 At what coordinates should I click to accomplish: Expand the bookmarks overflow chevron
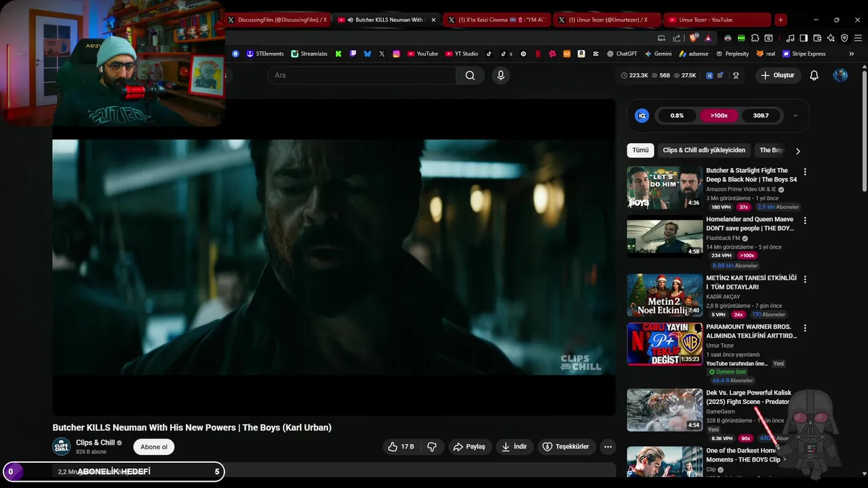point(852,54)
